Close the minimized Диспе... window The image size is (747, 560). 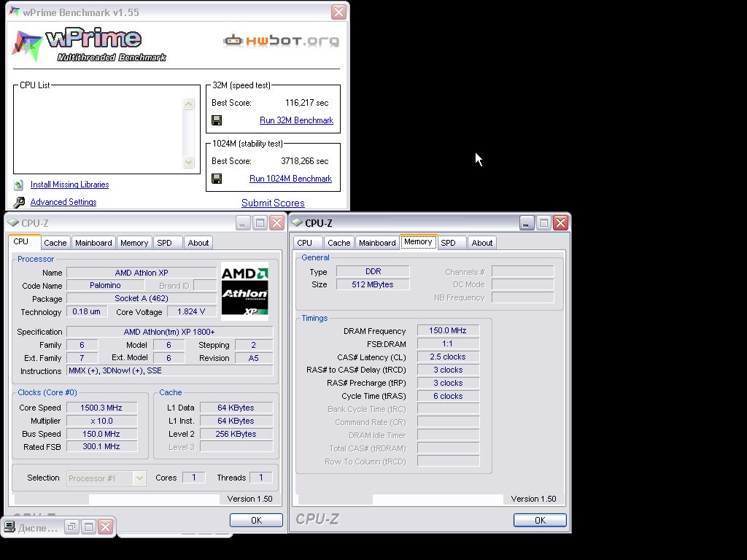click(105, 526)
